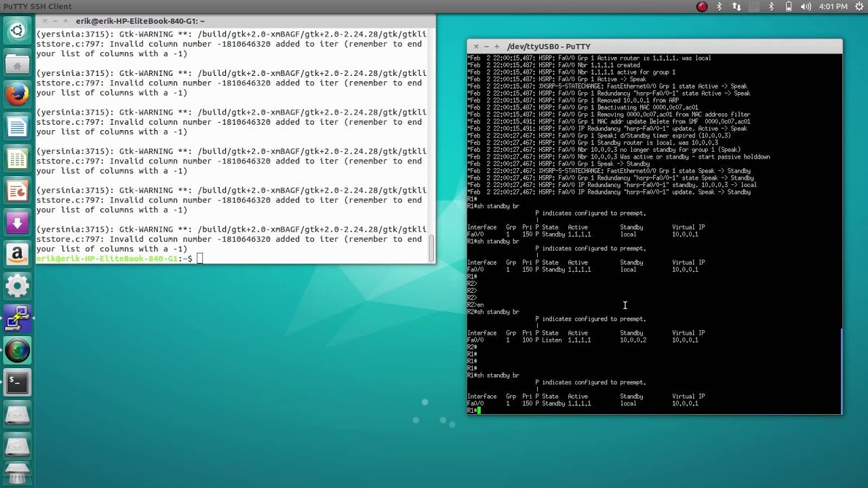Click the 'Listen' state value in R2 output
868x488 pixels.
coord(552,340)
